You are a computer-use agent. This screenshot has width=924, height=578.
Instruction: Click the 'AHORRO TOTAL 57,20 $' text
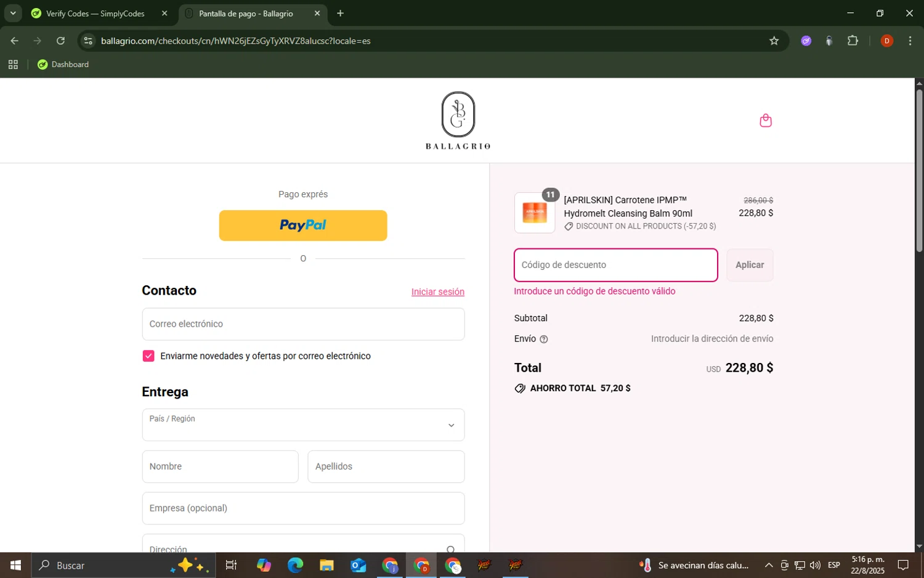tap(580, 388)
